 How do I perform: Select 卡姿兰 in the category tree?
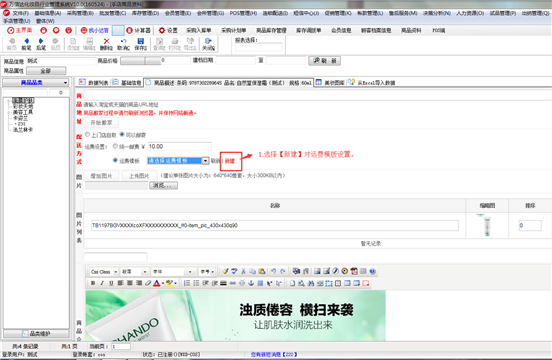pos(20,118)
